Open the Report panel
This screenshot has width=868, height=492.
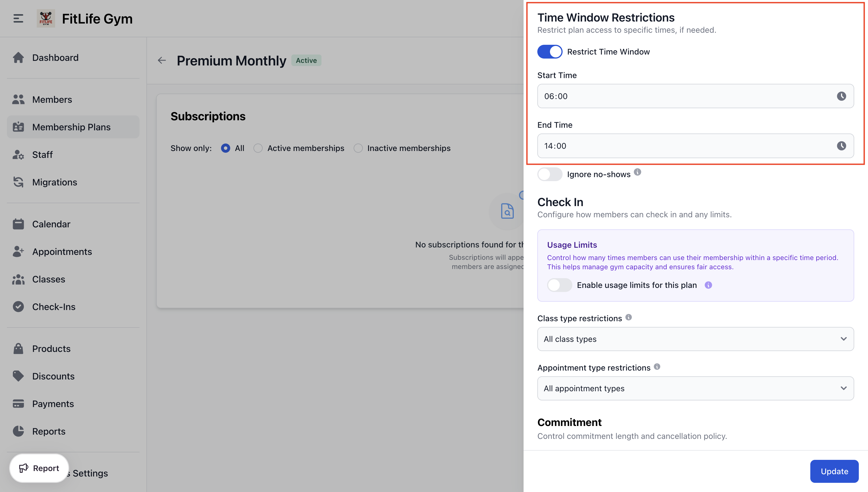[x=38, y=468]
